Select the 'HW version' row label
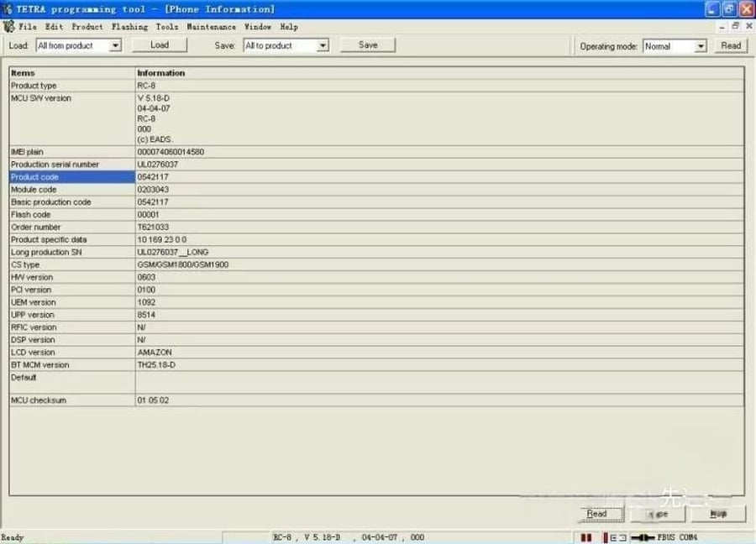The height and width of the screenshot is (544, 756). [32, 278]
